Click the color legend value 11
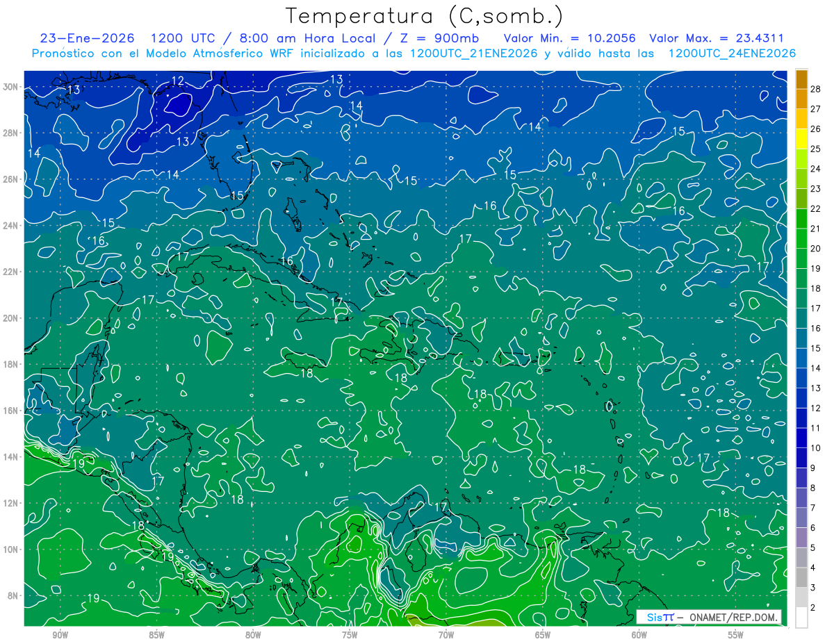The image size is (834, 644). point(816,428)
